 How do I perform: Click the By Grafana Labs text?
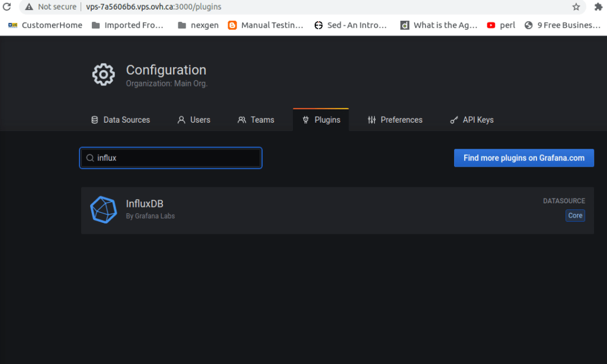150,216
